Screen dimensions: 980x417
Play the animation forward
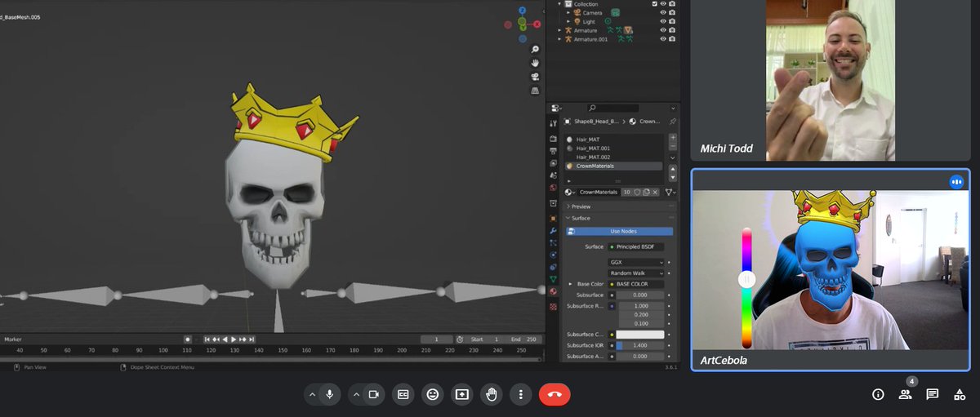pos(234,339)
